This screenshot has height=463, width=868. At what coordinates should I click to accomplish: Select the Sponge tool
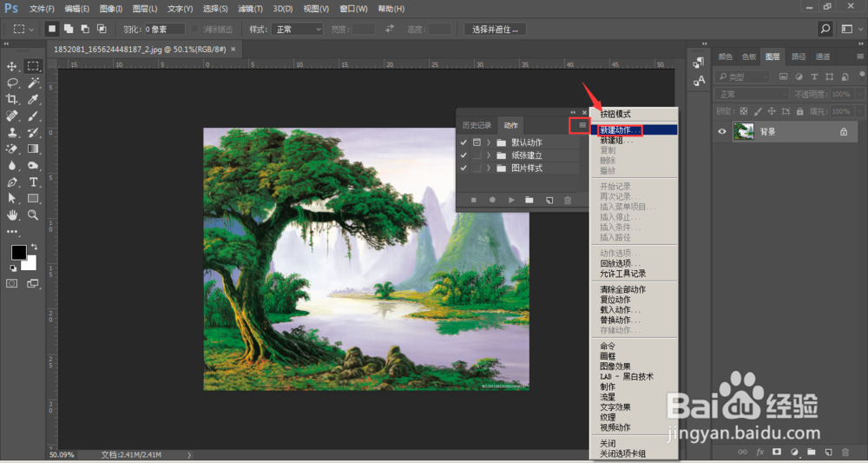[33, 166]
